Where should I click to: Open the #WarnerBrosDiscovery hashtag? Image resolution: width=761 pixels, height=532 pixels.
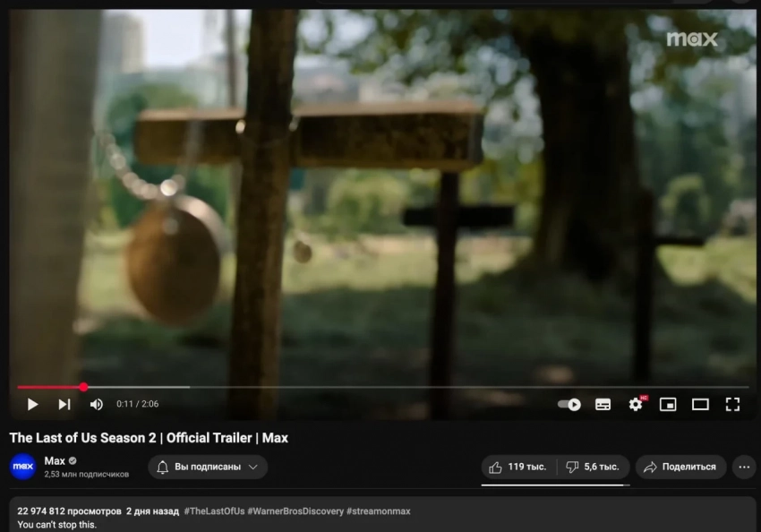coord(295,511)
